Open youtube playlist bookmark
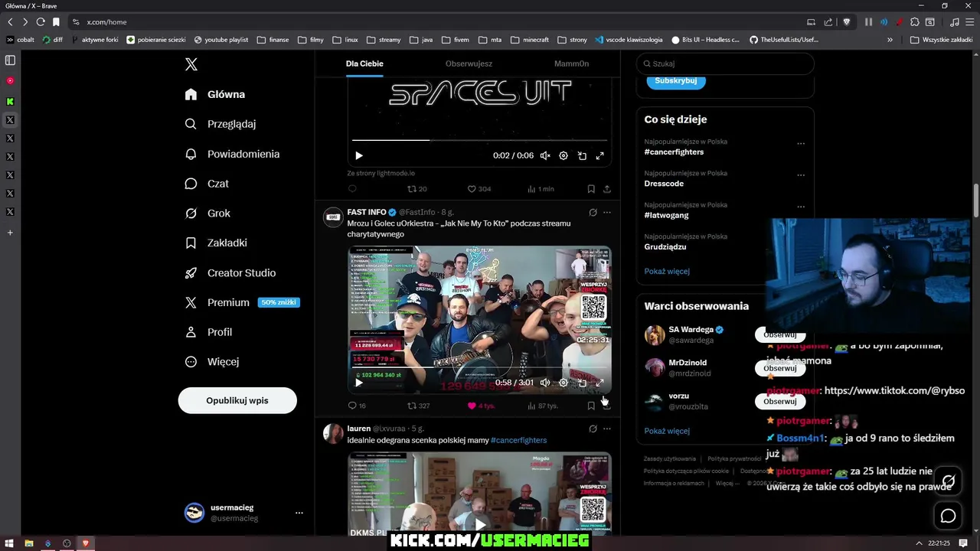Screen dimensions: 980x551 221,40
